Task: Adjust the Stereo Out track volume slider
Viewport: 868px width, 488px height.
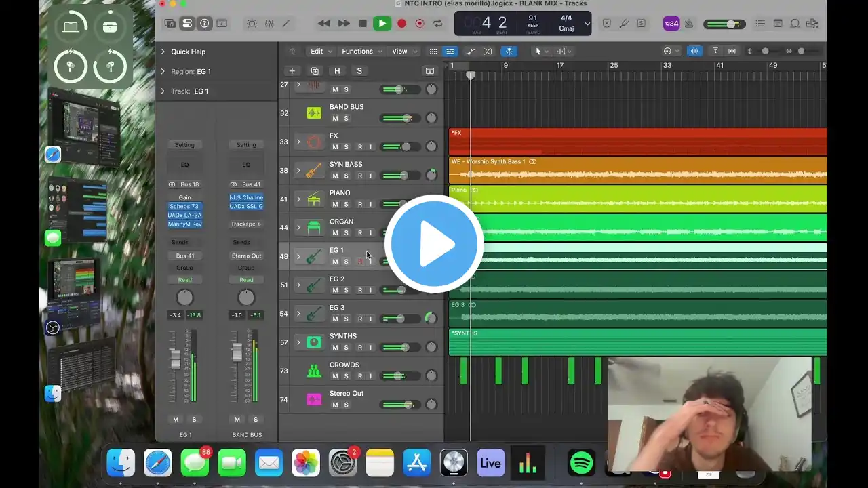Action: coord(401,405)
